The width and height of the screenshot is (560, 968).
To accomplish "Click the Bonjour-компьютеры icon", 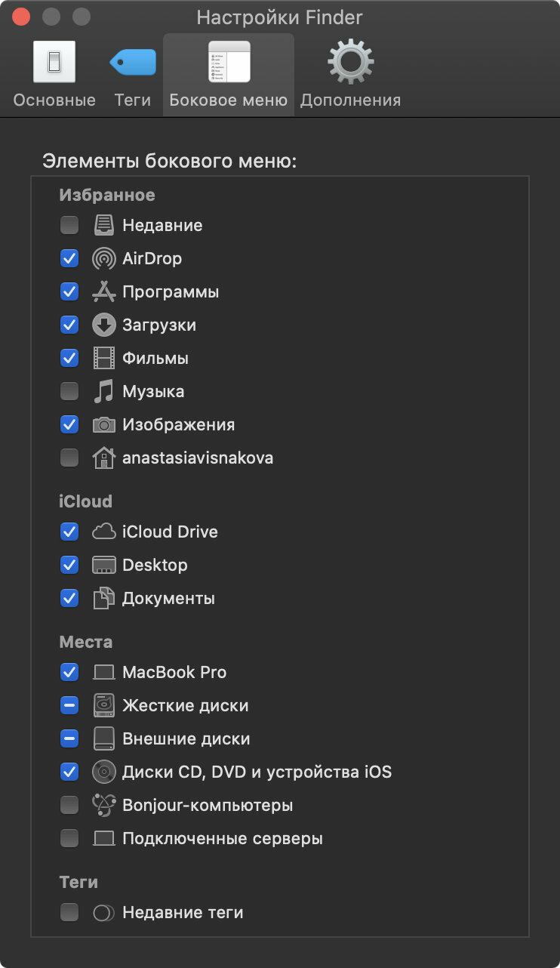I will click(x=103, y=805).
